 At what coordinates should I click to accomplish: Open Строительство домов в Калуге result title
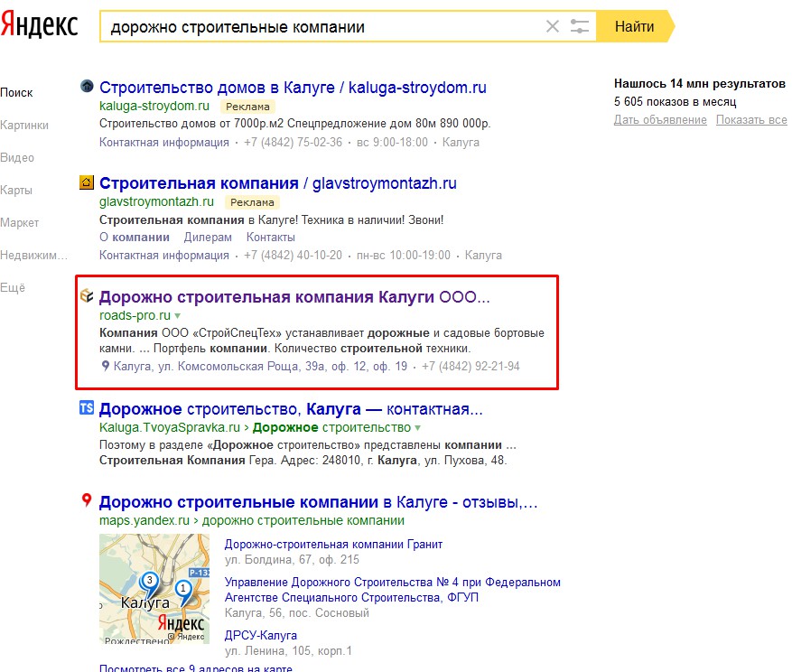(x=293, y=88)
